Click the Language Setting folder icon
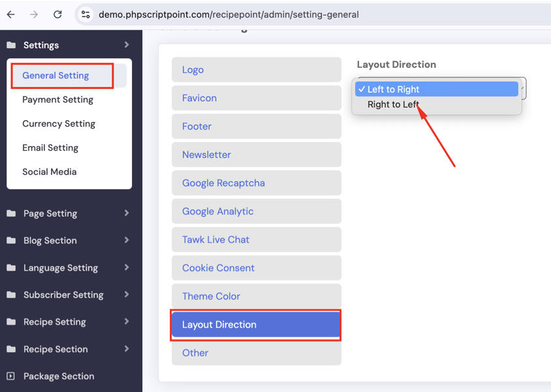This screenshot has width=551, height=392. pos(11,267)
